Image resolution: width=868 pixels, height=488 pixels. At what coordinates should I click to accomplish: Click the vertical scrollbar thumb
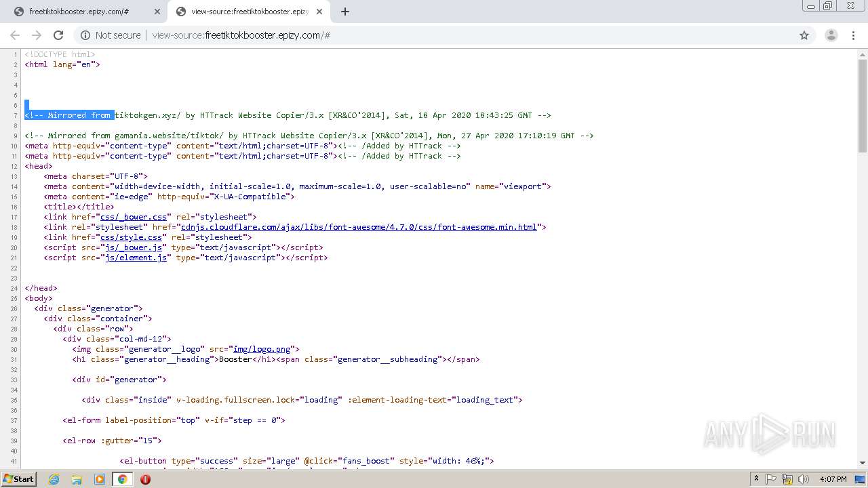[863, 105]
